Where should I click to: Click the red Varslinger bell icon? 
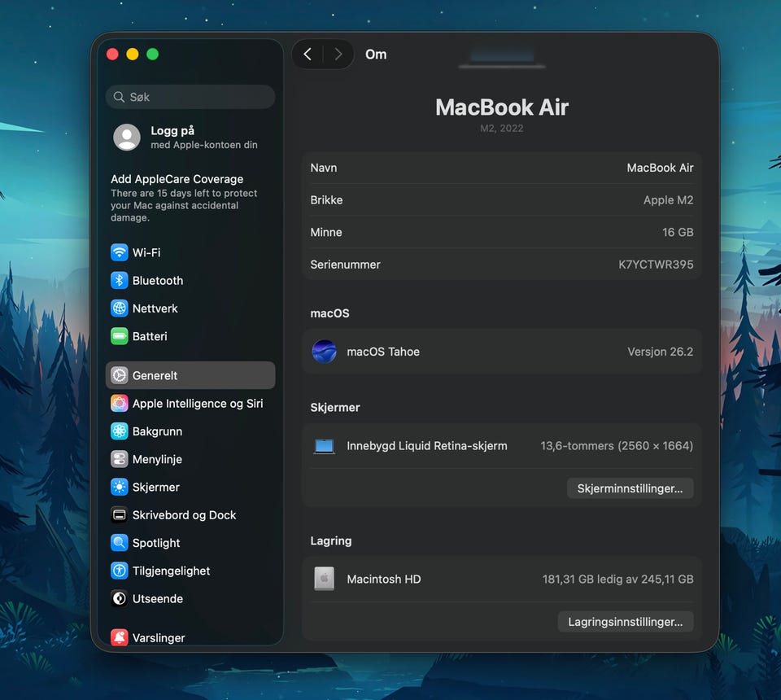(119, 637)
